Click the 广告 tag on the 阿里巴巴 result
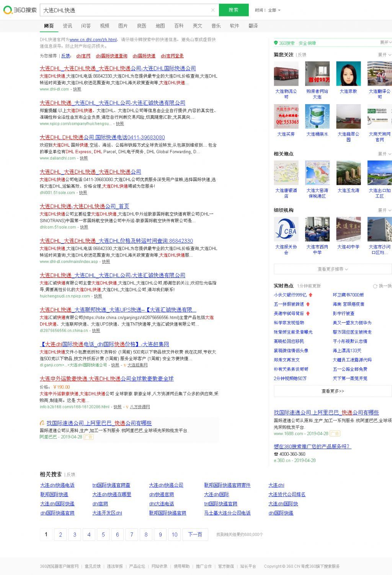 pyautogui.click(x=88, y=437)
